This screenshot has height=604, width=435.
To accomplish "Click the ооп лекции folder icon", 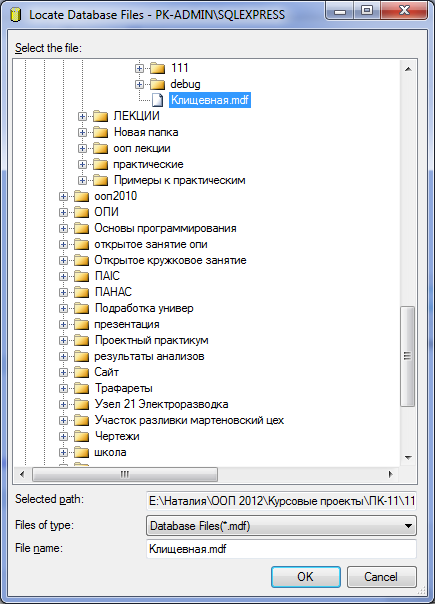I will 100,148.
